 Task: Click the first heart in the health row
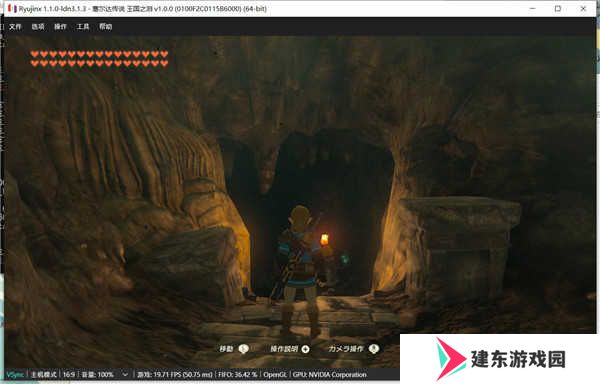pos(35,54)
